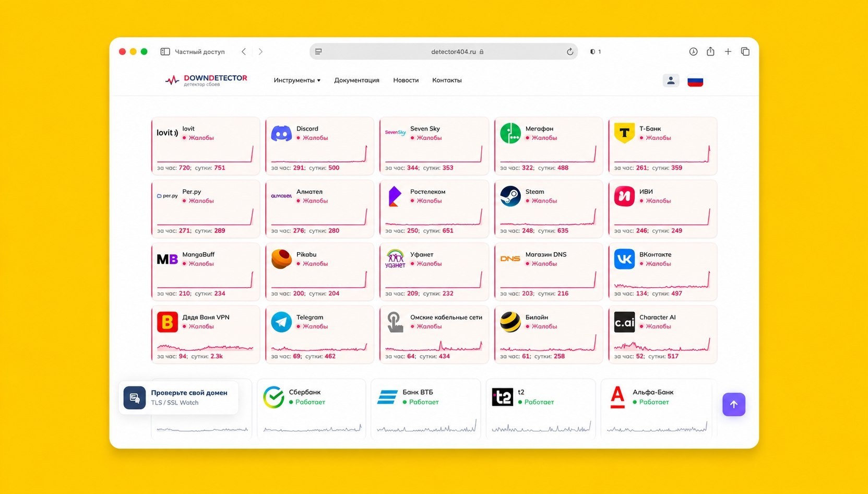Go forward with the browser forward arrow
The height and width of the screenshot is (494, 868).
point(260,52)
